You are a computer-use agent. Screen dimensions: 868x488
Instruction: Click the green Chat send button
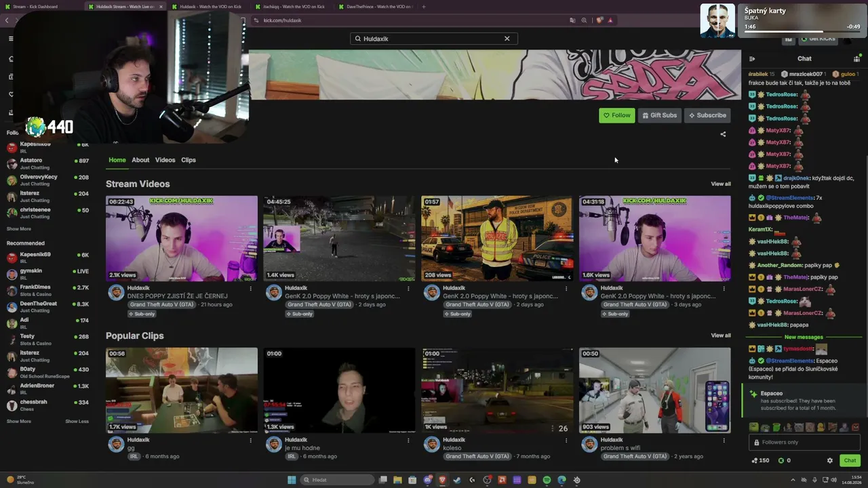click(x=850, y=461)
